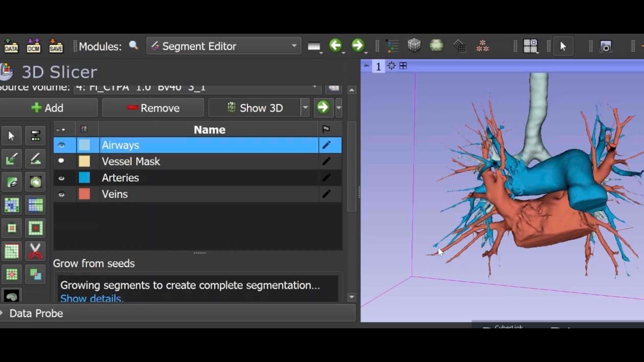Hide the Veins segment
This screenshot has width=644, height=362.
pos(61,194)
